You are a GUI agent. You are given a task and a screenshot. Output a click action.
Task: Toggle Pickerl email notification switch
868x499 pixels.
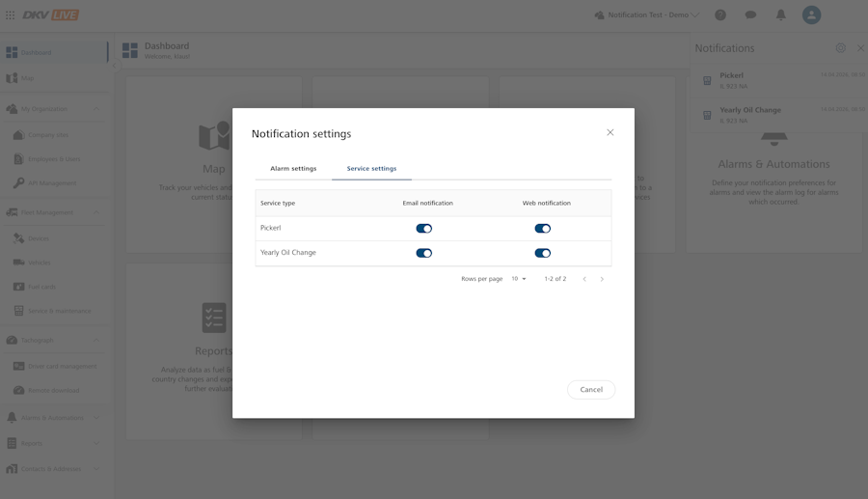coord(424,228)
